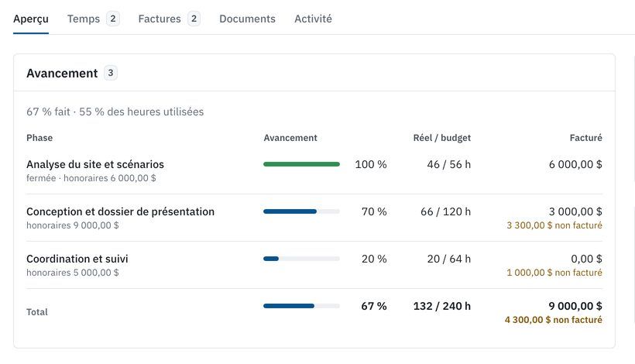This screenshot has height=364, width=635.
Task: Click the '20 %' progress value
Action: click(x=374, y=259)
